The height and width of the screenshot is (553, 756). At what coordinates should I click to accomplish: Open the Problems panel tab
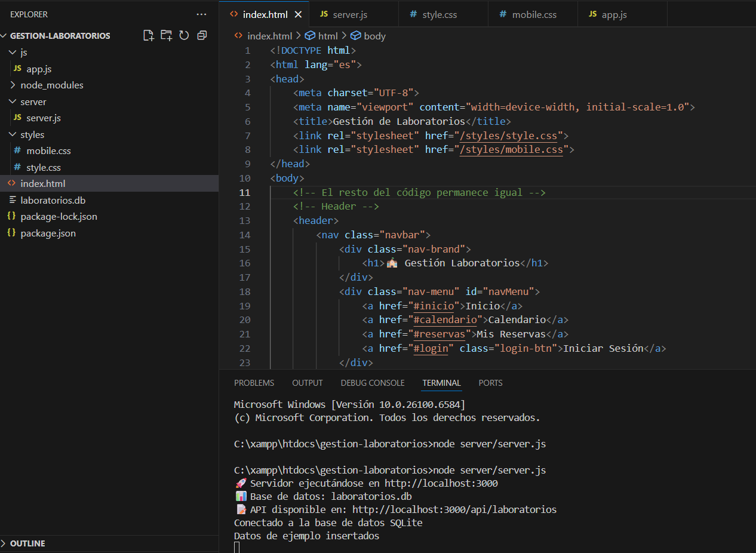click(x=254, y=383)
